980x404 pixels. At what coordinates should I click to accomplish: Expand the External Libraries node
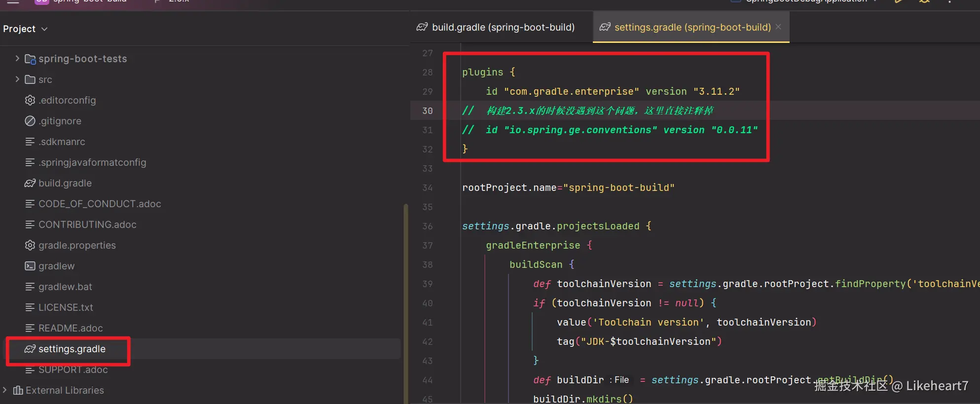(x=5, y=390)
